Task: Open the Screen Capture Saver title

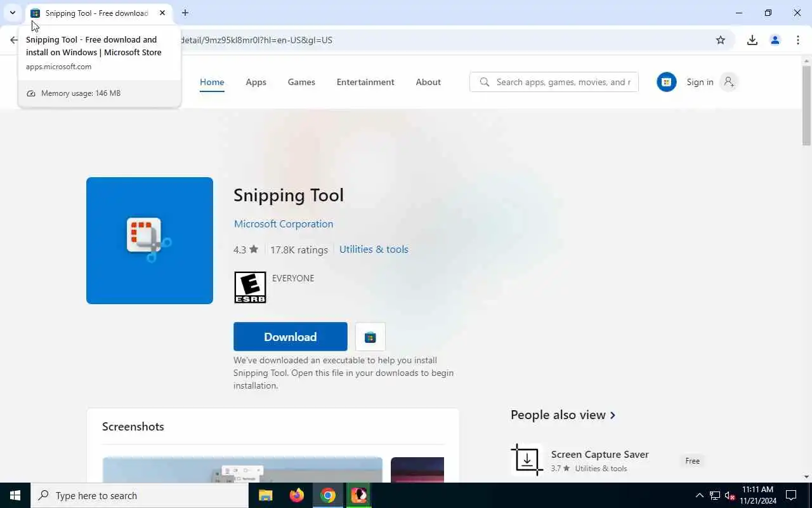Action: point(600,454)
